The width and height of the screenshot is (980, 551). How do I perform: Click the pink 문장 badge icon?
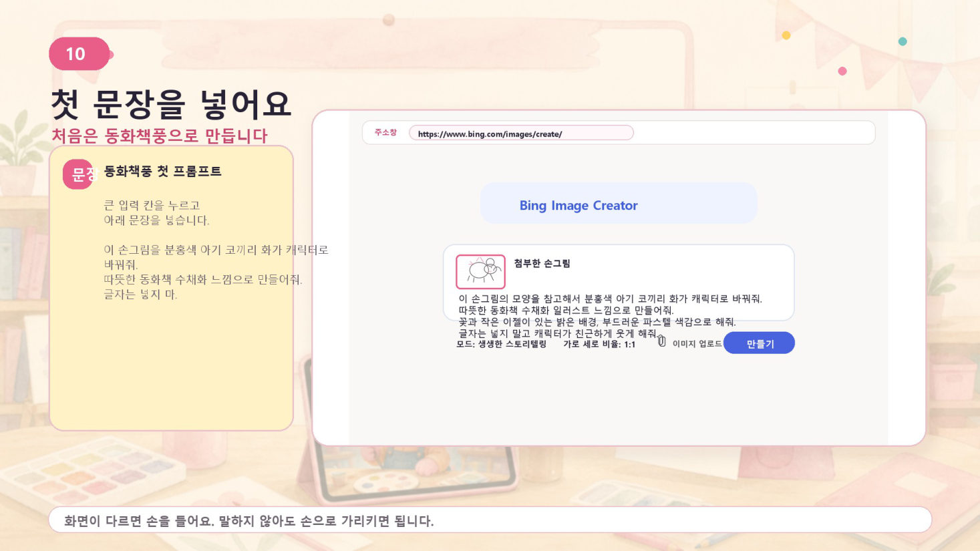tap(79, 174)
